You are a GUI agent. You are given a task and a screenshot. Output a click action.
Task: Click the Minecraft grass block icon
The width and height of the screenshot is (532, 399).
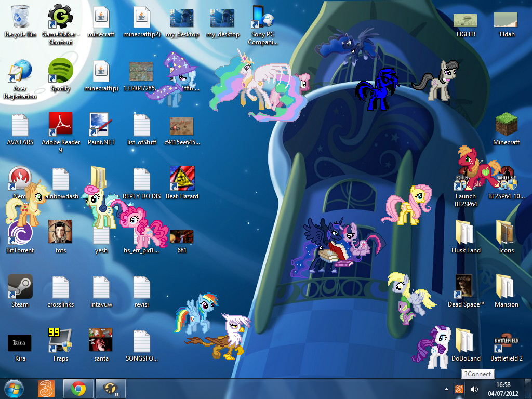pyautogui.click(x=506, y=124)
